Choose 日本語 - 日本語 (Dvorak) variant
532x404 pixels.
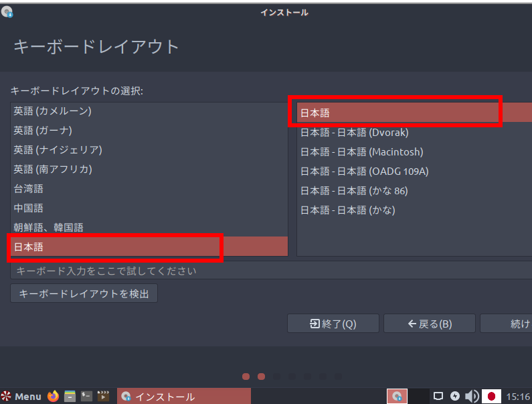[414, 133]
